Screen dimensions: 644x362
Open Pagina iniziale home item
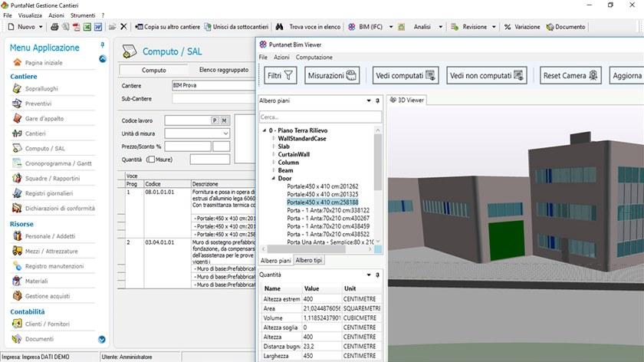pos(43,62)
